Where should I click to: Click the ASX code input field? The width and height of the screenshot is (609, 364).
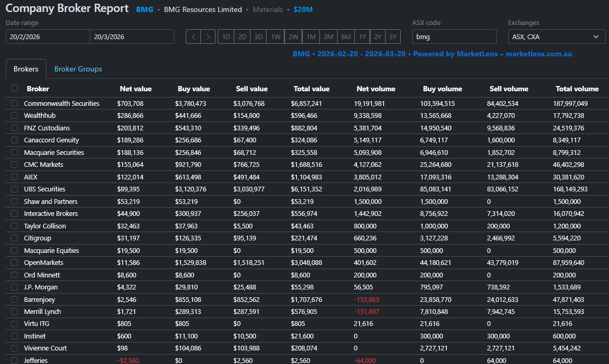coord(454,37)
